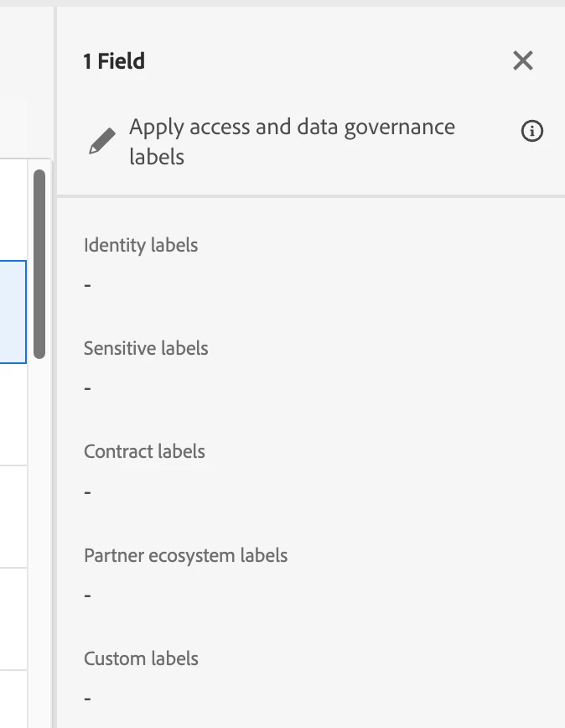The width and height of the screenshot is (565, 728).
Task: Click the row directly below the highlighted row
Action: 13,414
